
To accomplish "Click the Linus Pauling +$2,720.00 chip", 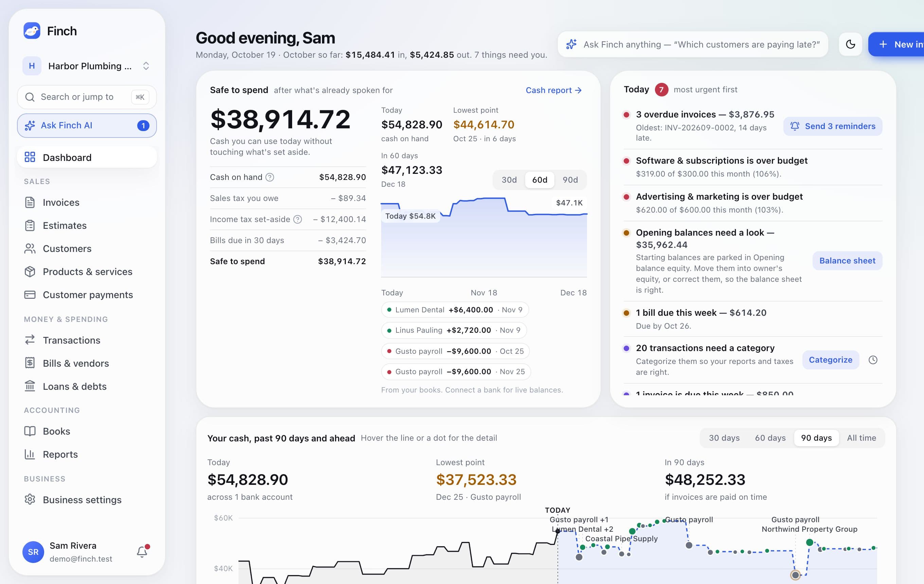I will click(454, 330).
